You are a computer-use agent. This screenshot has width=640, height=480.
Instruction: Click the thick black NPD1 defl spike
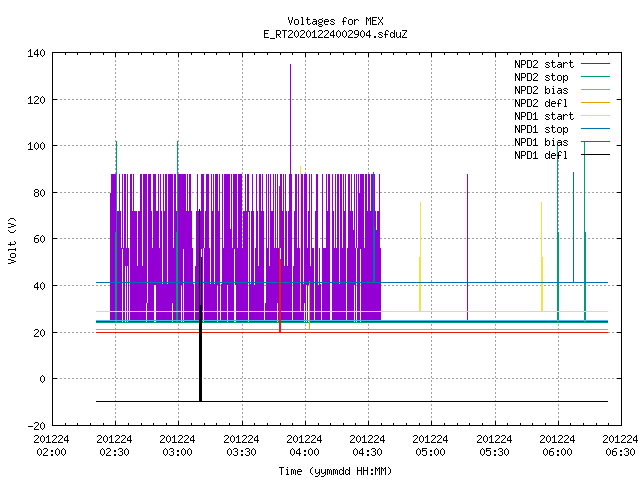(x=200, y=305)
